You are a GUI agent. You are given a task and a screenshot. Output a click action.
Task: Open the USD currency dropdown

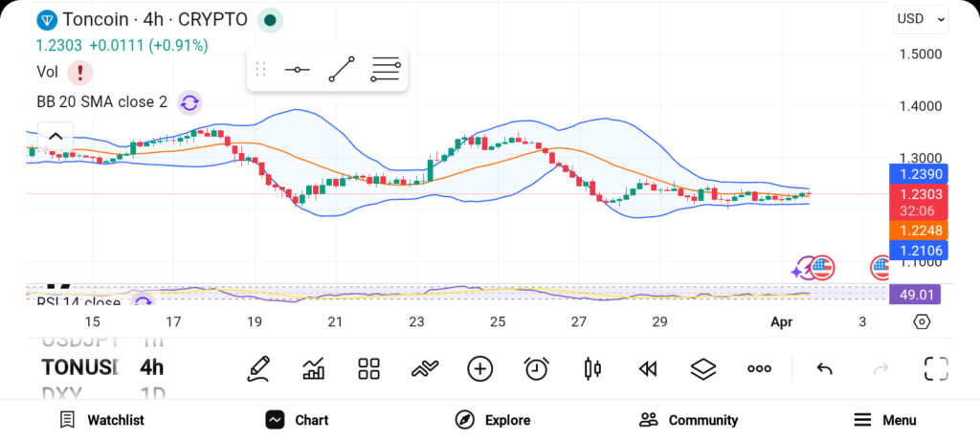922,19
